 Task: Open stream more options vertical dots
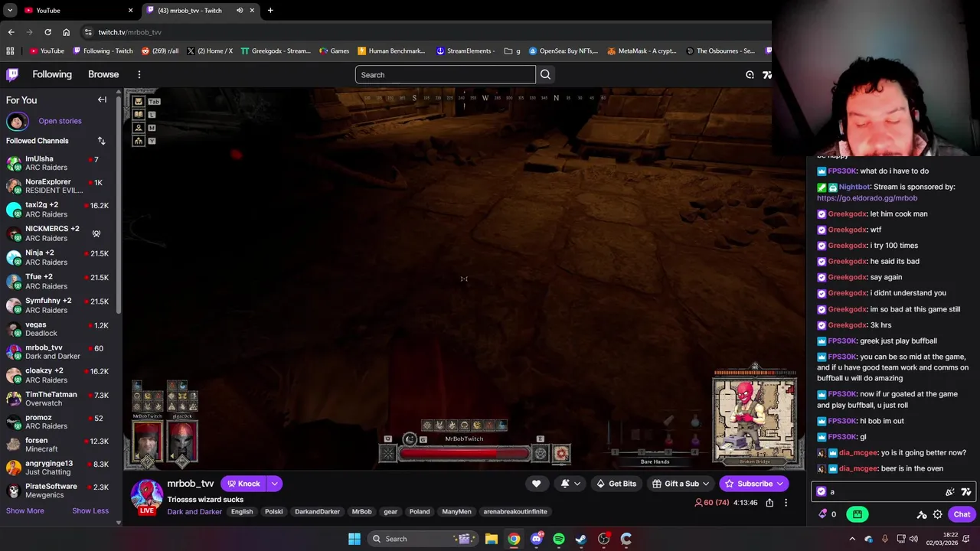click(x=786, y=503)
